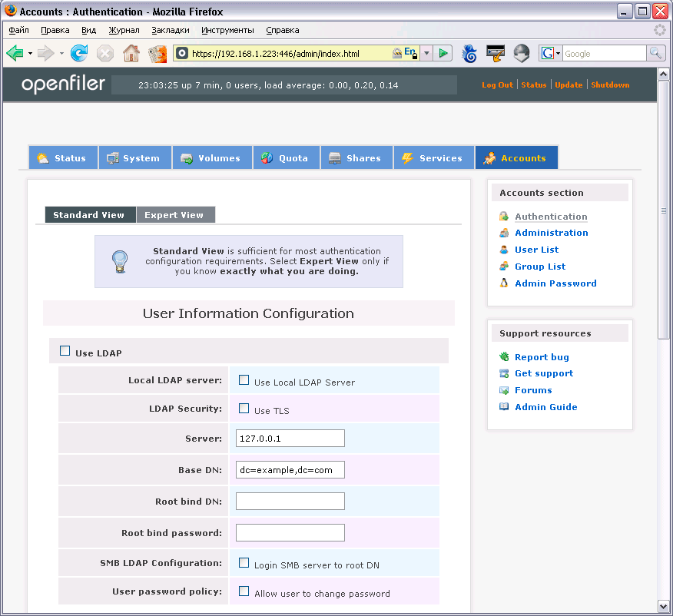Switch to the Volumes tab
This screenshot has width=673, height=616.
211,158
